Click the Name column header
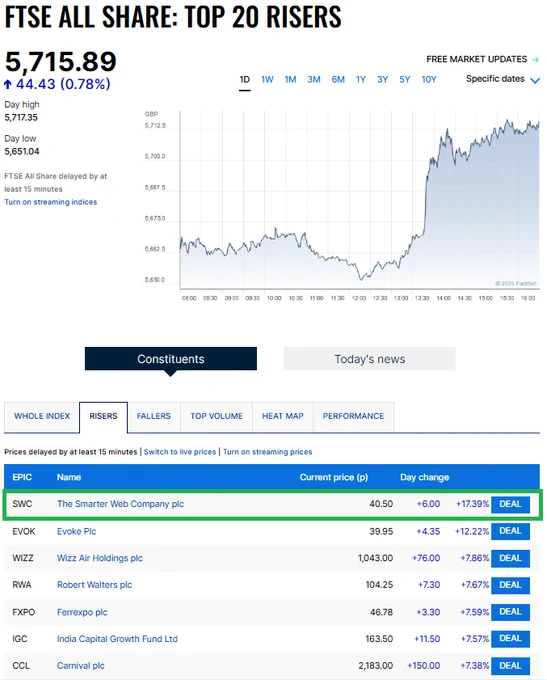The height and width of the screenshot is (680, 547). tap(69, 477)
